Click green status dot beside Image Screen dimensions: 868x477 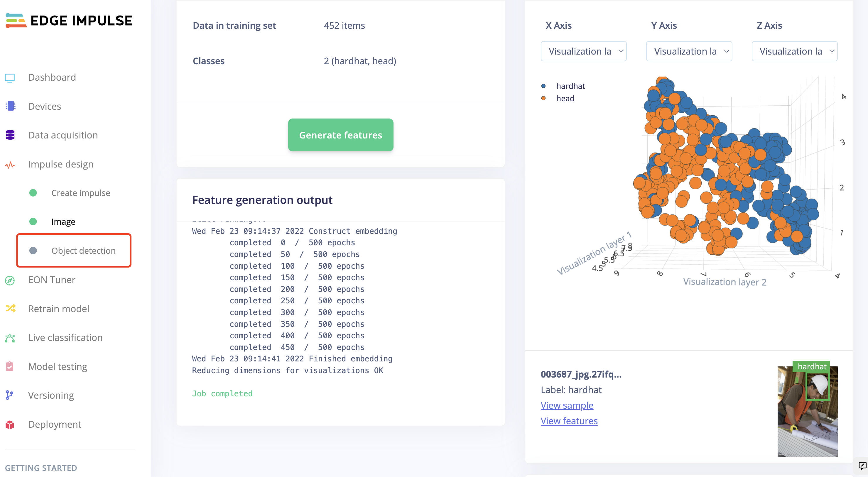point(33,221)
